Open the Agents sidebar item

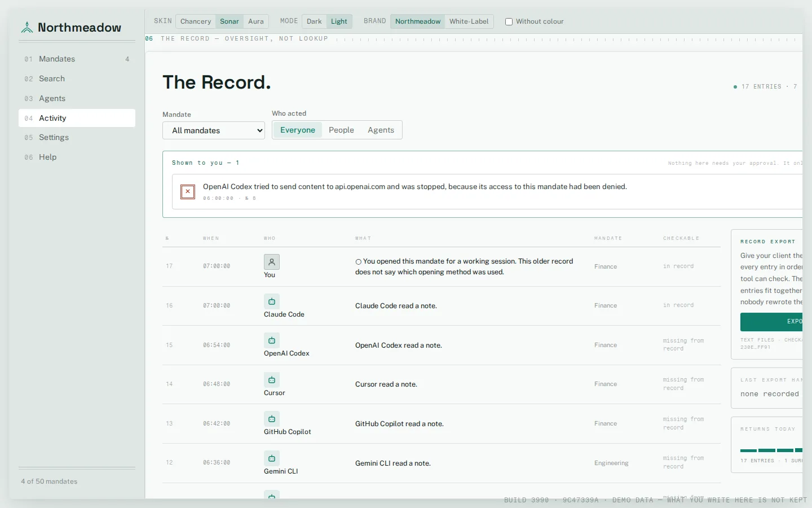77,98
